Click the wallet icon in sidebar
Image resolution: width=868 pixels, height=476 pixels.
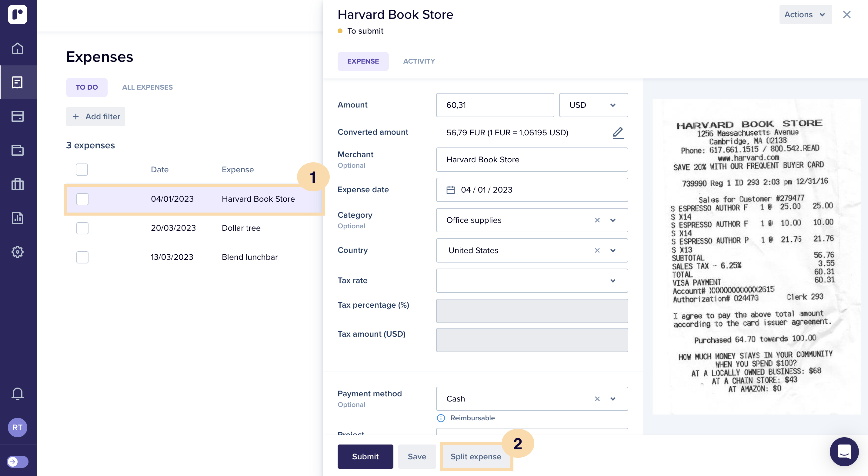pyautogui.click(x=18, y=150)
